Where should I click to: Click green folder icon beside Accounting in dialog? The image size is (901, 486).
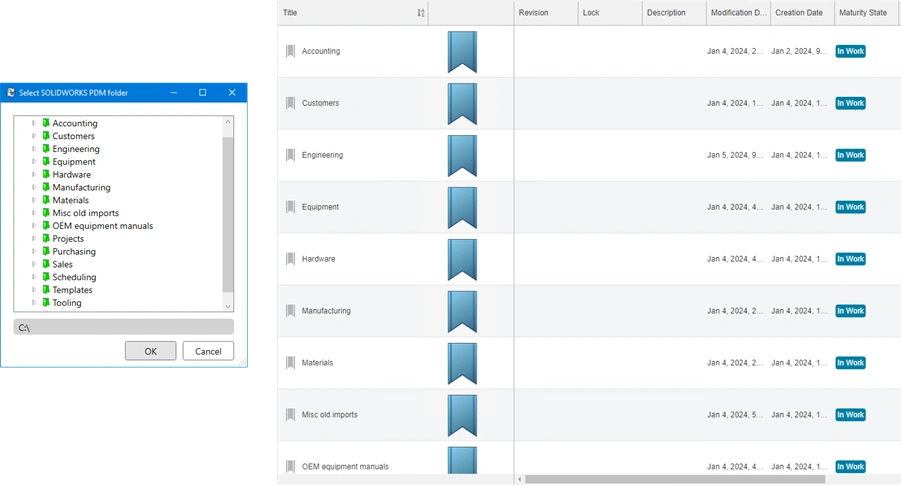[46, 123]
